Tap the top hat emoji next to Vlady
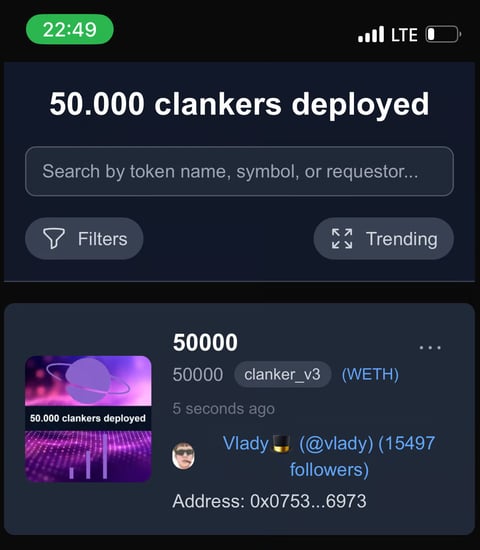Image resolution: width=480 pixels, height=550 pixels. (282, 443)
